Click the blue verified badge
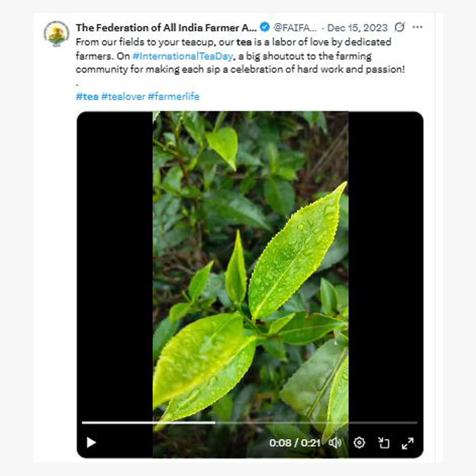476x476 pixels. (265, 27)
